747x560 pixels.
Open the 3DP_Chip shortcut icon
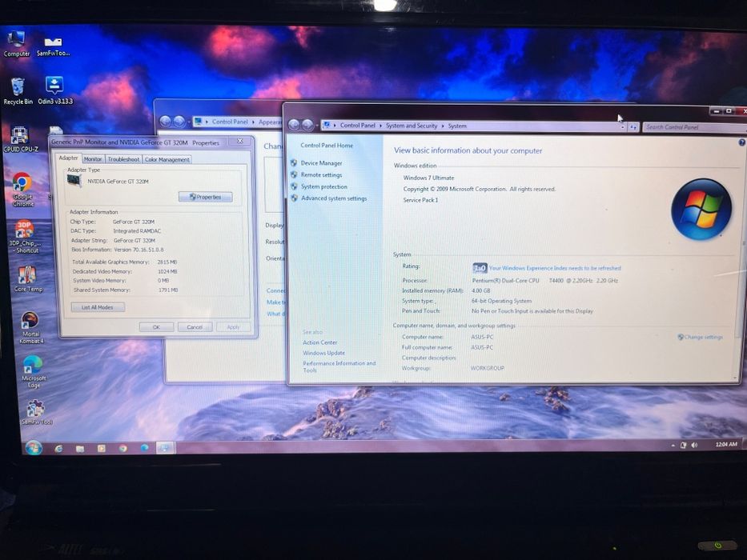pos(25,236)
